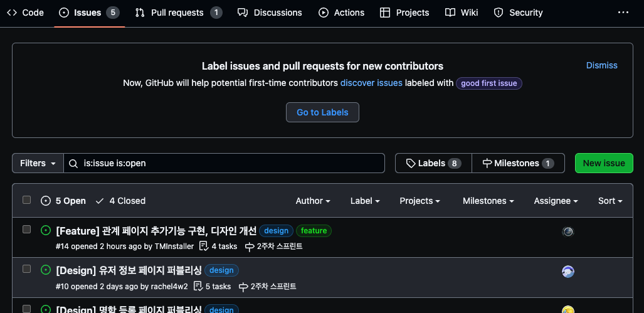Screen dimensions: 644x313
Task: Switch to the Issues tab
Action: coord(89,13)
